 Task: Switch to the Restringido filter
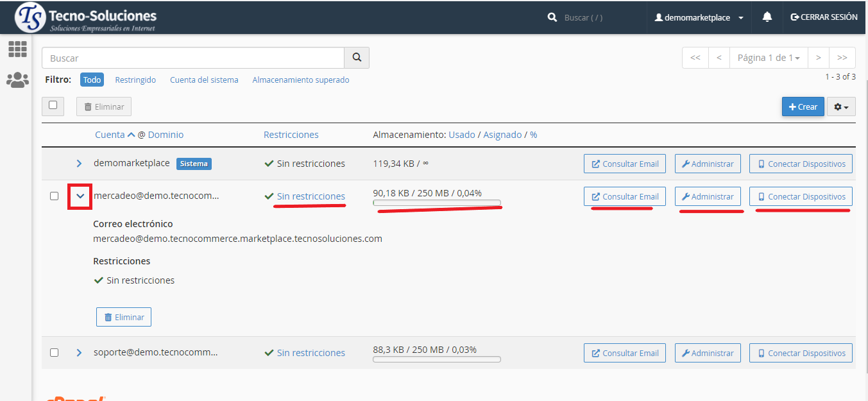[135, 80]
